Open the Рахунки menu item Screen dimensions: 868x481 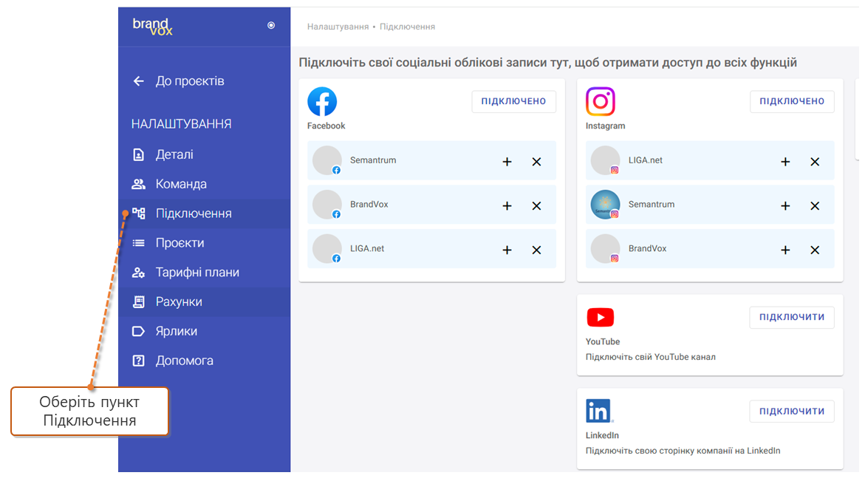(x=205, y=301)
